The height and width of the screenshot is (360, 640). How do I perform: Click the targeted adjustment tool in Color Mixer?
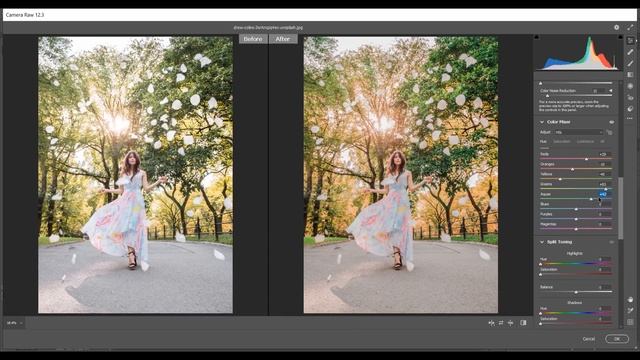click(609, 132)
